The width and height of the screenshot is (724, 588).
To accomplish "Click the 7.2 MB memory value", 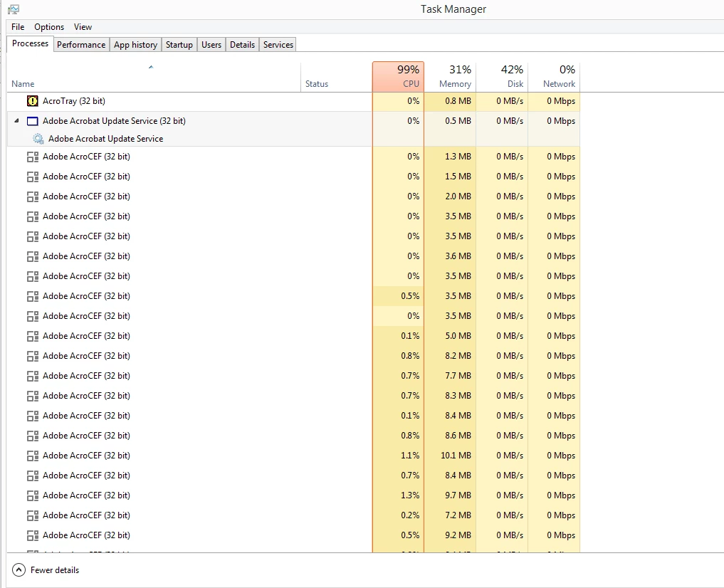I will click(458, 515).
